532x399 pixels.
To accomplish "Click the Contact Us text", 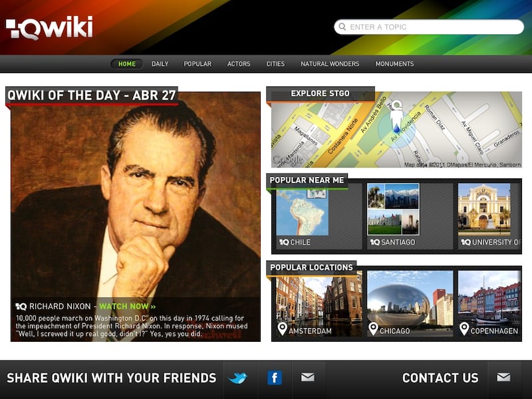I will (440, 378).
